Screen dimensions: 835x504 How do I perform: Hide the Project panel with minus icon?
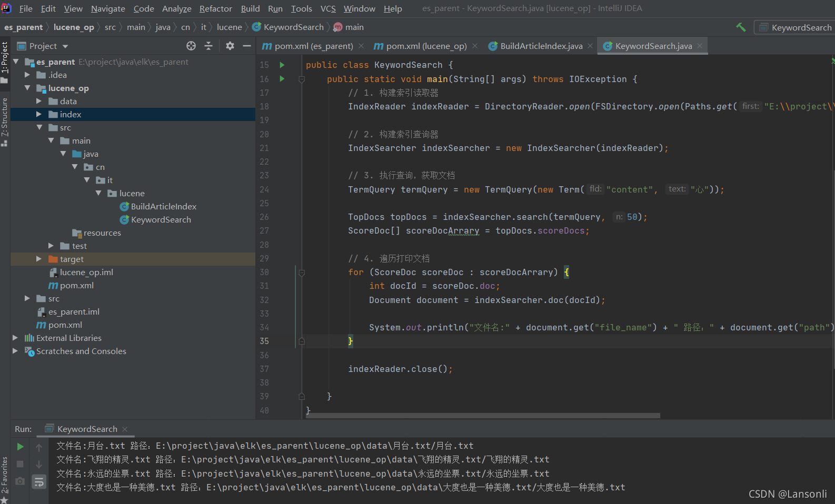tap(246, 46)
